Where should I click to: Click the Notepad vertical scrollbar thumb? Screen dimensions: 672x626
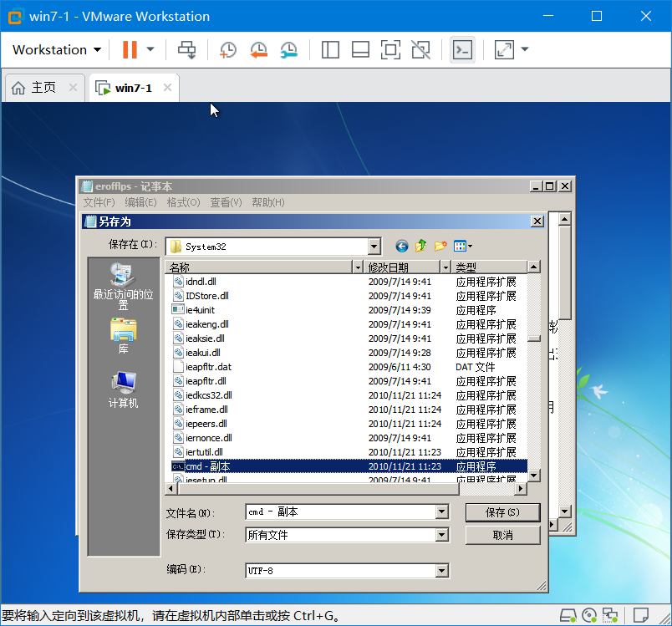(565, 273)
